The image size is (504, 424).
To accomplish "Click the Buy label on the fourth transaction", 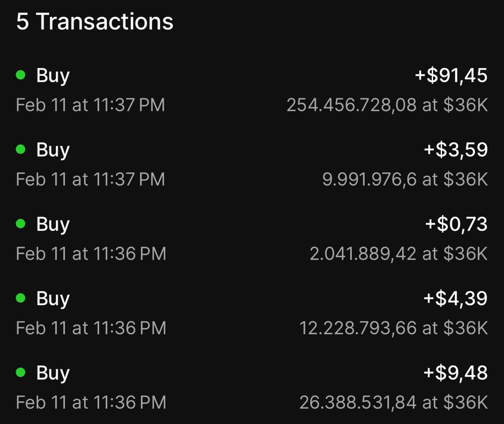I will pyautogui.click(x=53, y=298).
